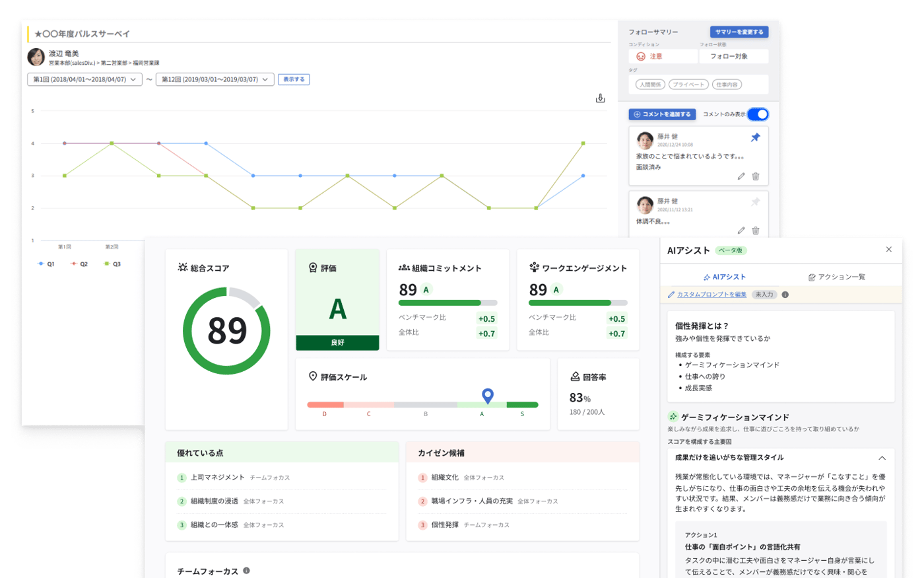924x578 pixels.
Task: Click the info icon next to 未入力
Action: pyautogui.click(x=785, y=295)
